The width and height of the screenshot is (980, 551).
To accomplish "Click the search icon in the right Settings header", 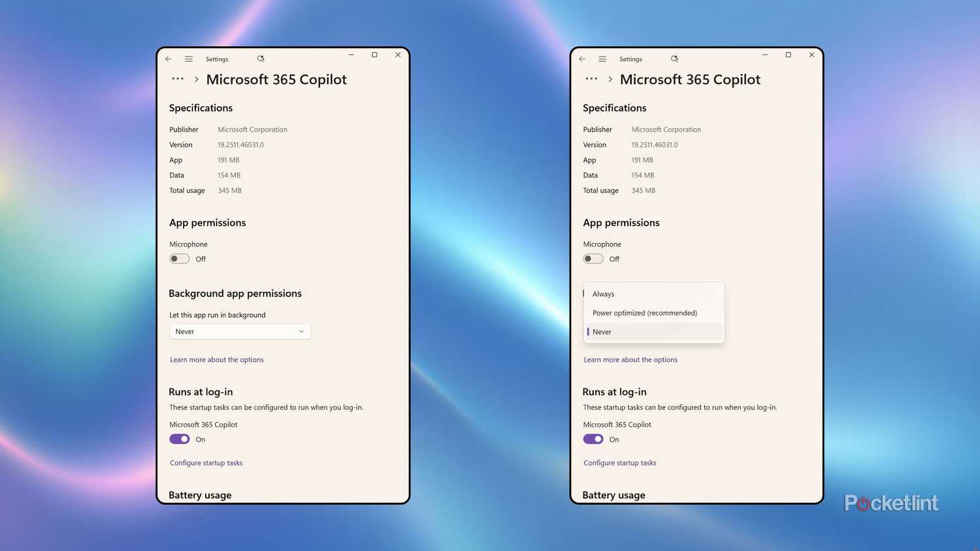I will click(x=674, y=59).
